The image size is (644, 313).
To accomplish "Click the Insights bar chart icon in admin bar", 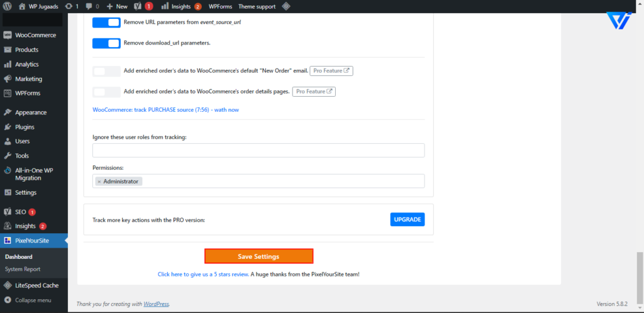I will [165, 6].
